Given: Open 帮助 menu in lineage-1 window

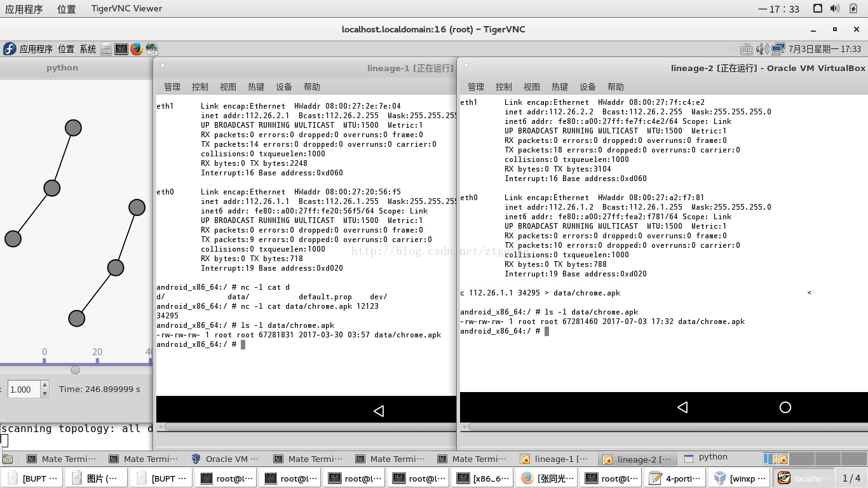Looking at the screenshot, I should pyautogui.click(x=312, y=87).
